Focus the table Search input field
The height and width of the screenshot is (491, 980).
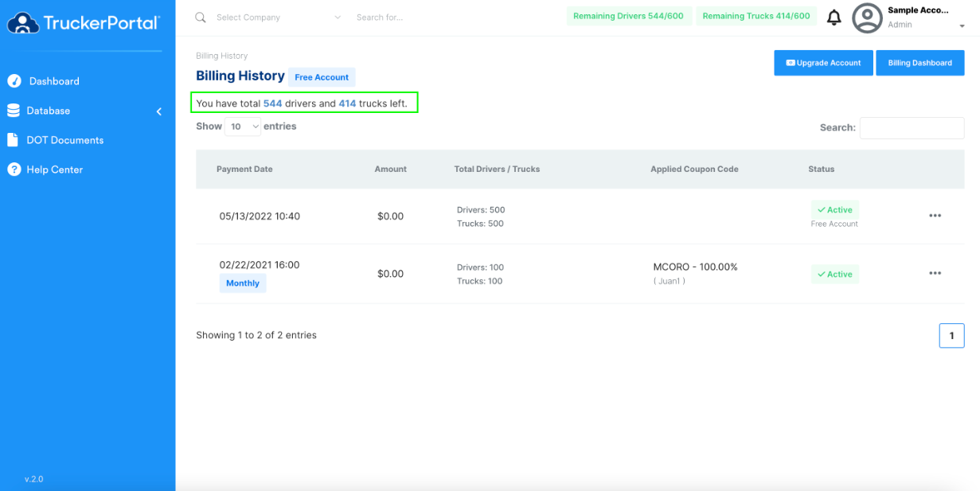click(x=912, y=127)
